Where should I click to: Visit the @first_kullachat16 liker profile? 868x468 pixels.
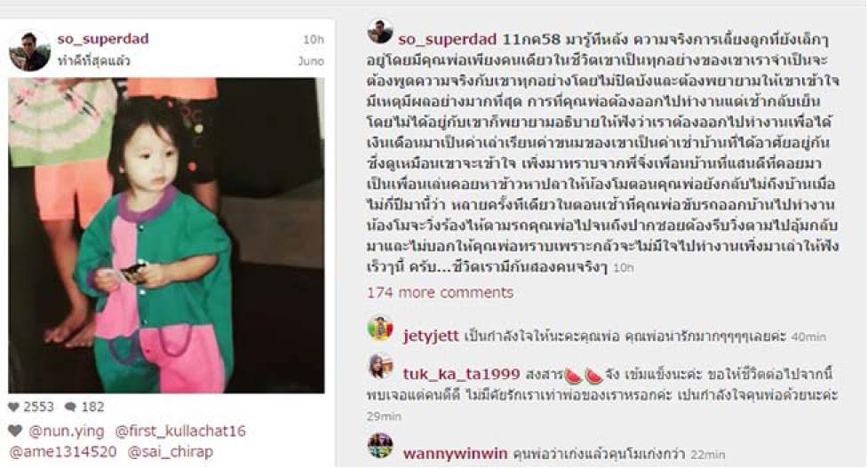pos(180,431)
